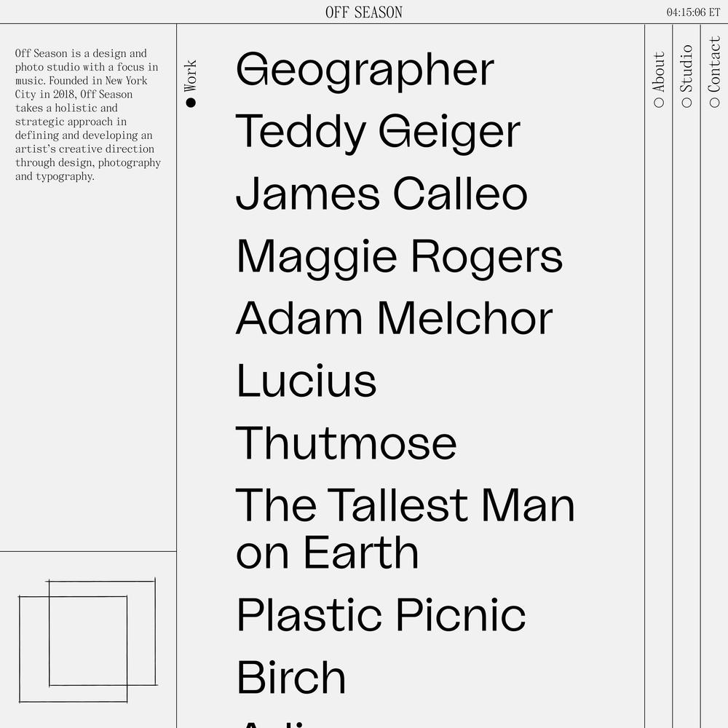Viewport: 728px width, 728px height.
Task: View the Adam Melchor project
Action: (x=394, y=319)
